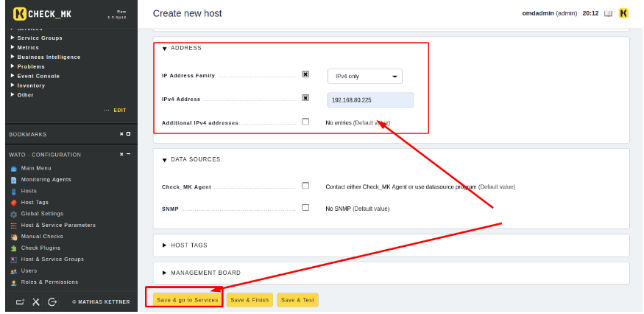Screen dimensions: 644x314
Task: Click the Bookmarks snapin title
Action: [x=27, y=135]
